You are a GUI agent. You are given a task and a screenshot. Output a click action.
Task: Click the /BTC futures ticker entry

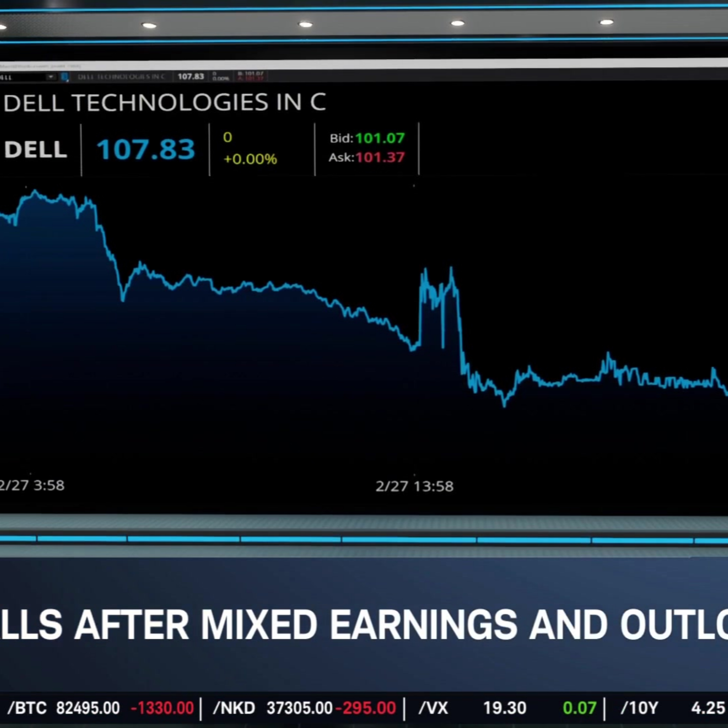tap(100, 708)
